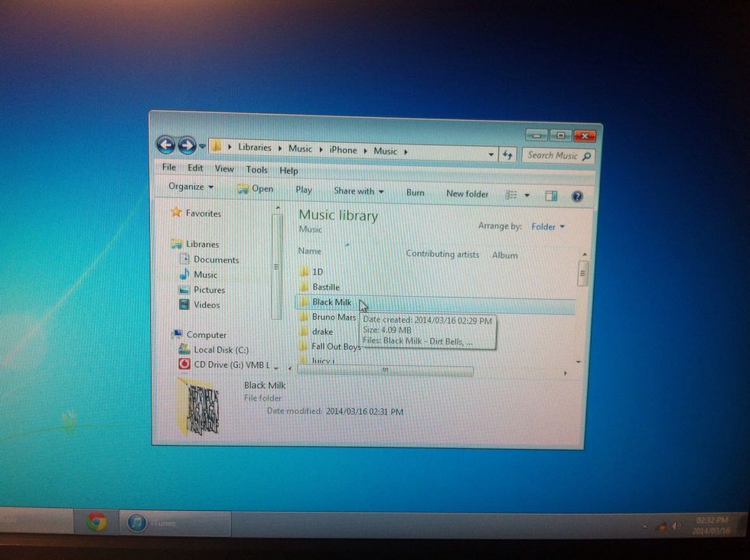Open the address bar history dropdown
The image size is (750, 560).
[x=491, y=154]
